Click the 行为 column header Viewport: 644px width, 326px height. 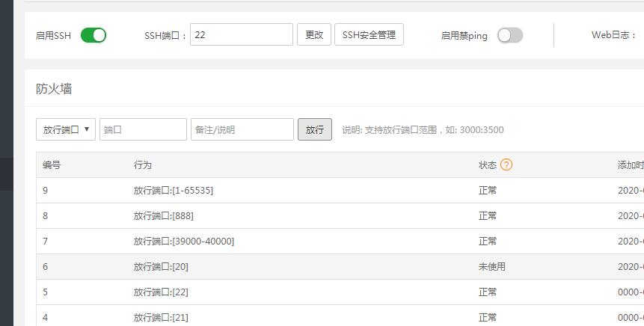[143, 165]
